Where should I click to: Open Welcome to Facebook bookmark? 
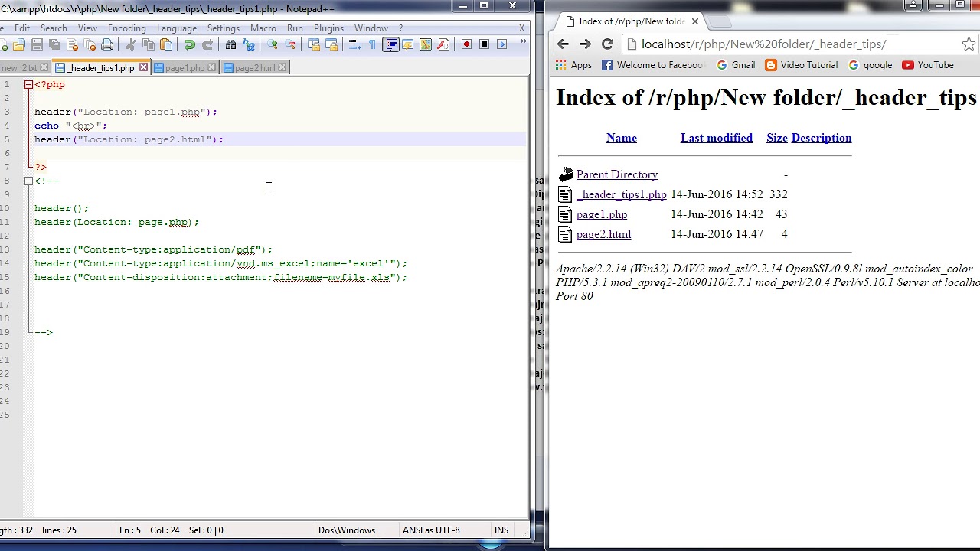tap(653, 65)
